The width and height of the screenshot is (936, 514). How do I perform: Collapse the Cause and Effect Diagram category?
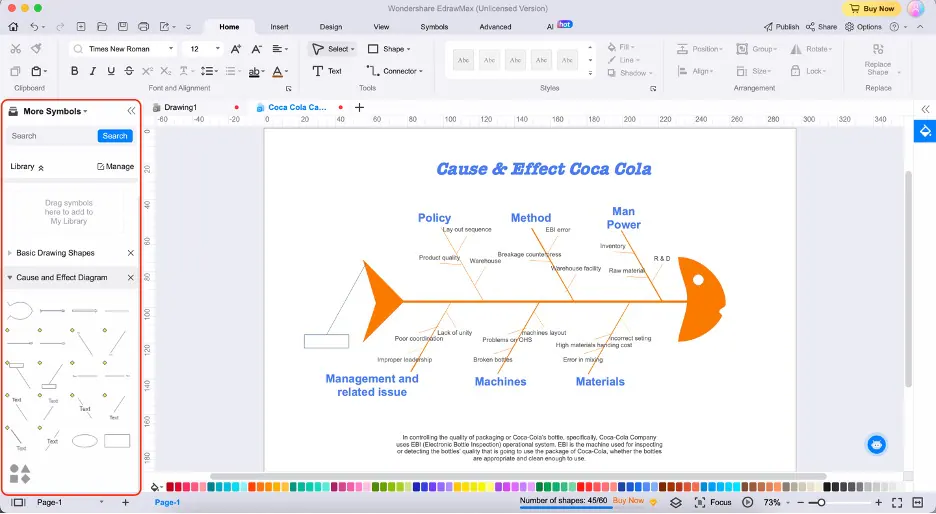pyautogui.click(x=10, y=278)
